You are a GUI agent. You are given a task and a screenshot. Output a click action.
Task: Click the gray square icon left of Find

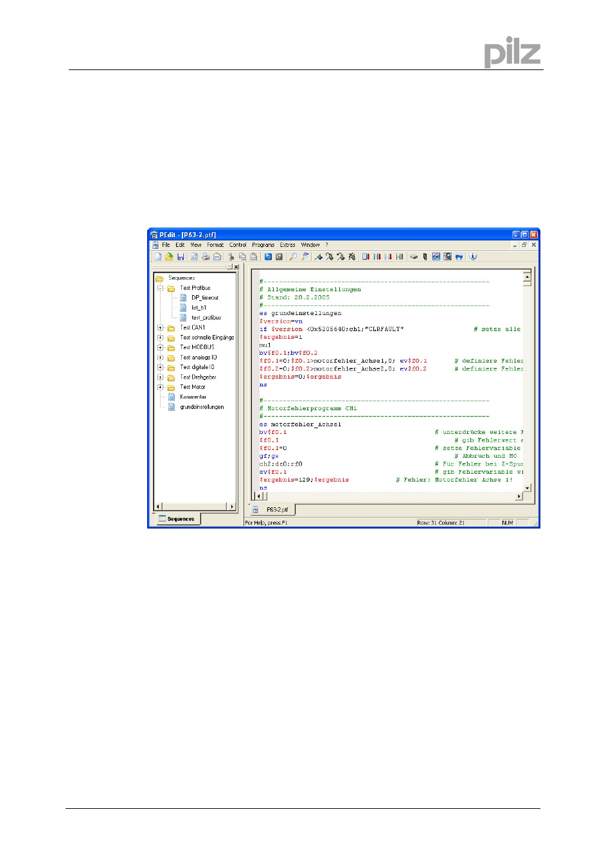coord(279,257)
